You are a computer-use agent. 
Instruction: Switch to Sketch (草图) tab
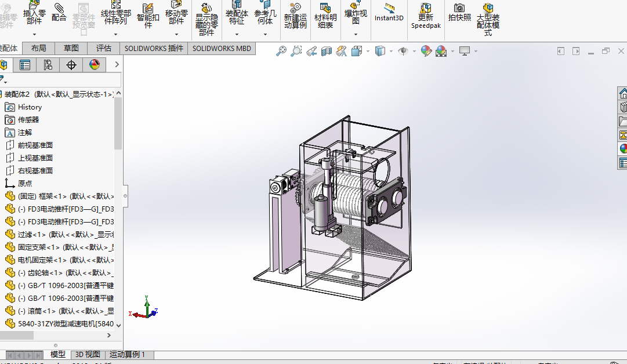point(71,48)
